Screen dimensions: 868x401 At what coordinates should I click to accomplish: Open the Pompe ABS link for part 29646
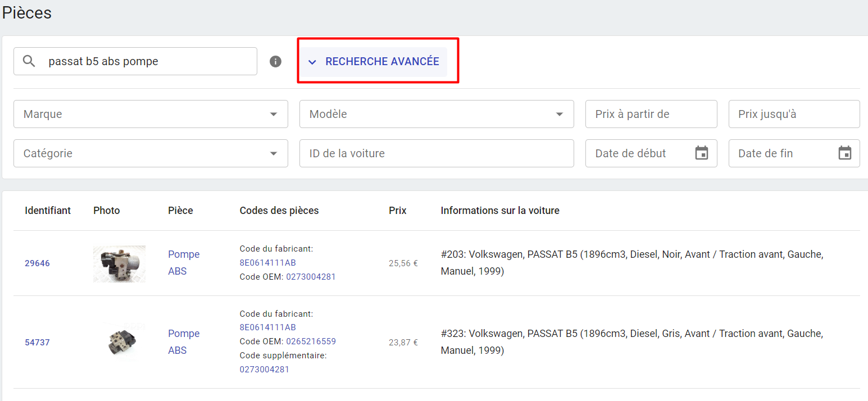click(x=184, y=263)
